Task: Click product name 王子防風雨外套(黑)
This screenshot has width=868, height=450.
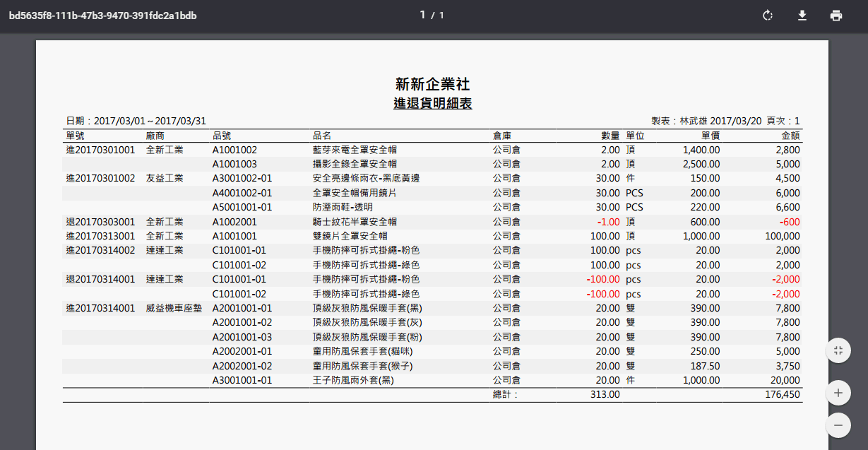Action: point(353,380)
